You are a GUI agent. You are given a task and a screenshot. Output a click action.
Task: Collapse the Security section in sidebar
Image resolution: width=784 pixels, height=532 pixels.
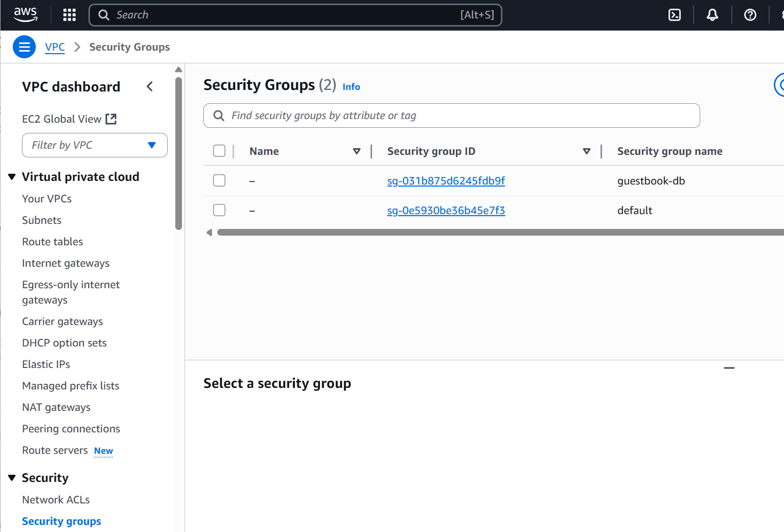12,478
